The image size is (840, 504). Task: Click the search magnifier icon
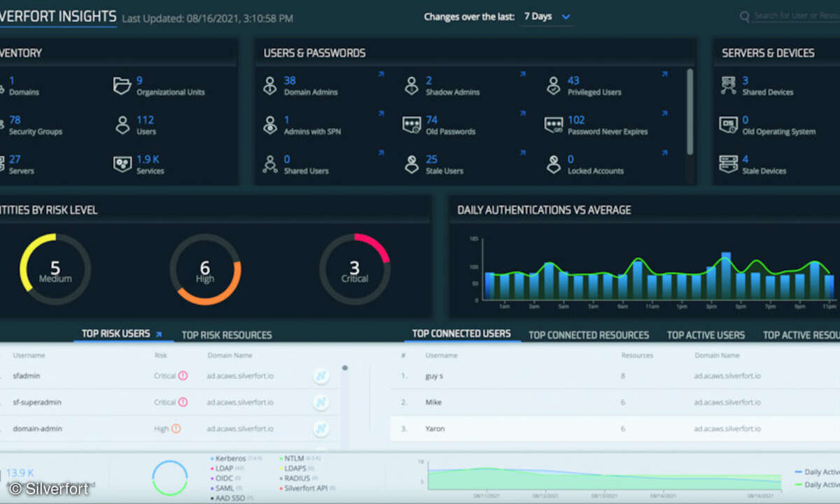coord(745,16)
